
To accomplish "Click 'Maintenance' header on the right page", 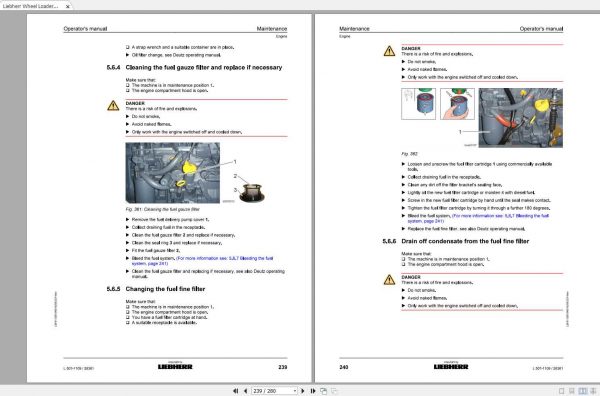I will [354, 29].
